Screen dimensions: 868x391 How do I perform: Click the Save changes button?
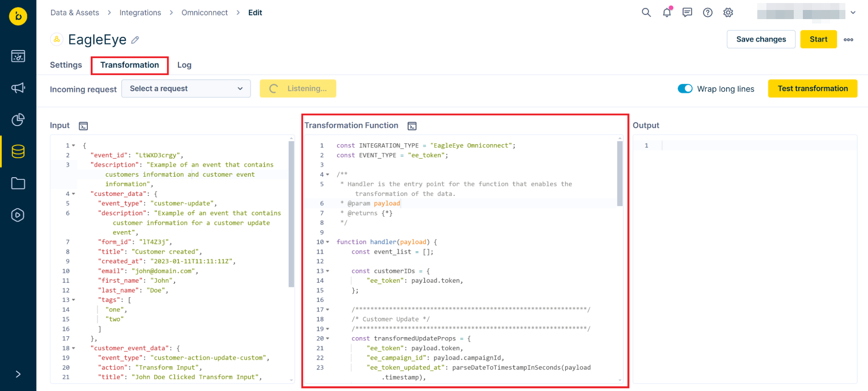(761, 39)
